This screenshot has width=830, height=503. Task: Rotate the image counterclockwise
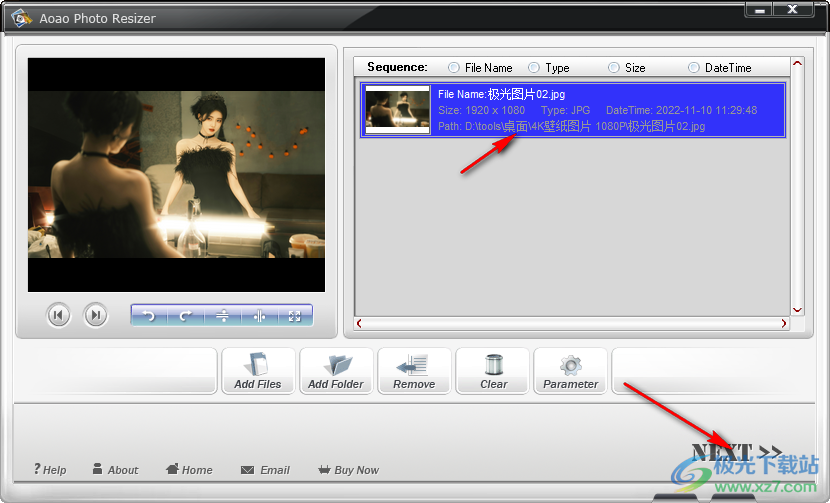(149, 316)
